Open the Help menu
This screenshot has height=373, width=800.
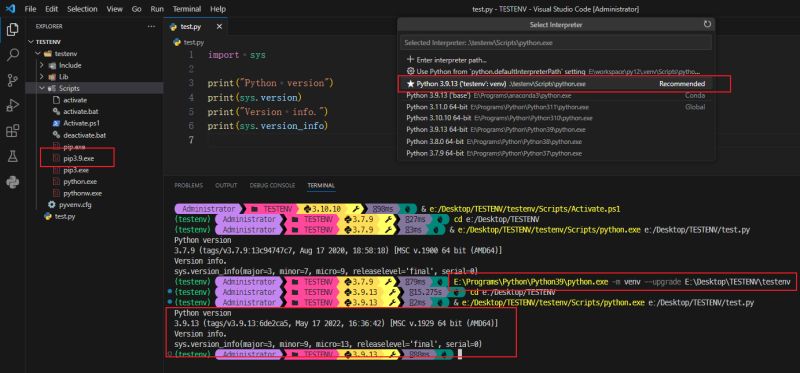[x=218, y=9]
